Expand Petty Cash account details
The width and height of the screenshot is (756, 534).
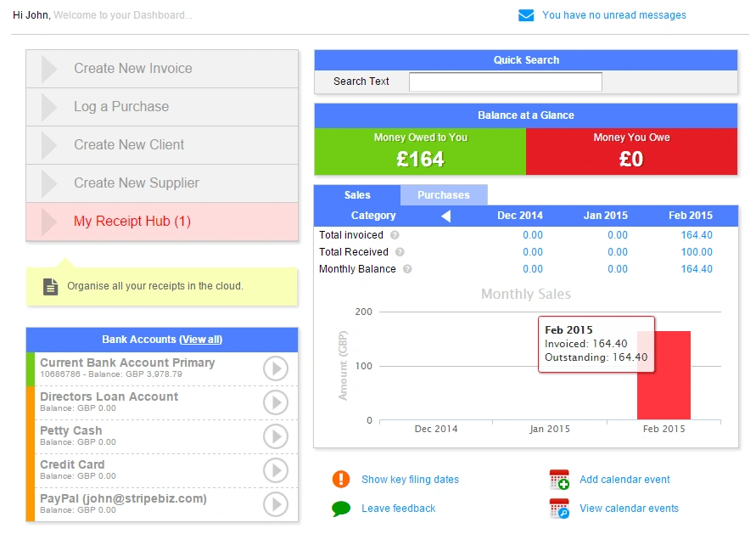[276, 436]
